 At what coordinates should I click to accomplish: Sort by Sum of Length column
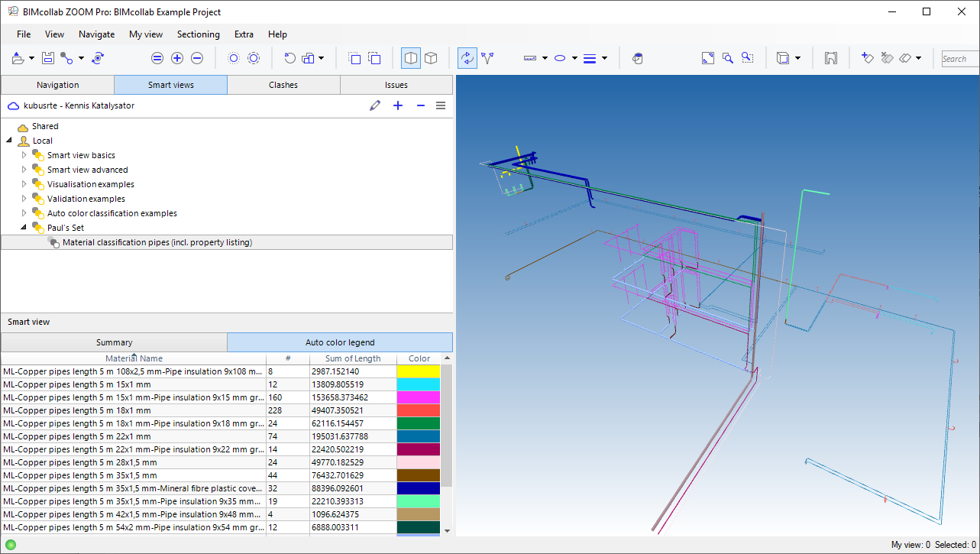click(x=353, y=358)
